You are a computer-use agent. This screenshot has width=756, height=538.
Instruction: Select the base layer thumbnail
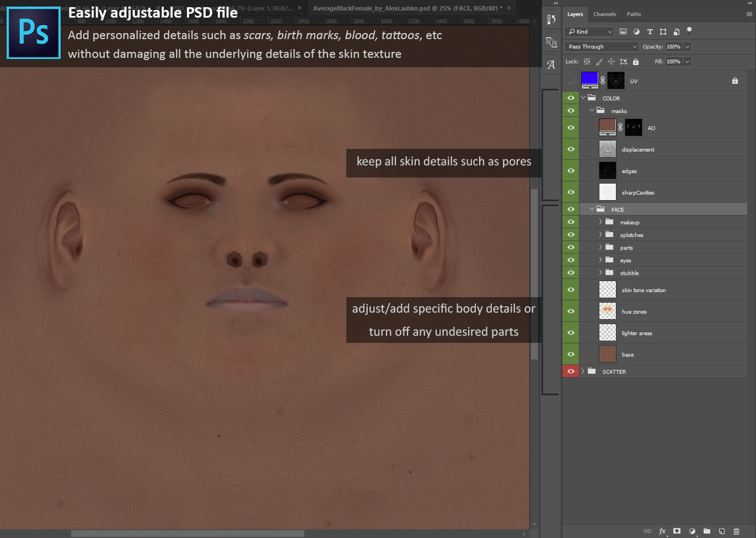pyautogui.click(x=608, y=354)
